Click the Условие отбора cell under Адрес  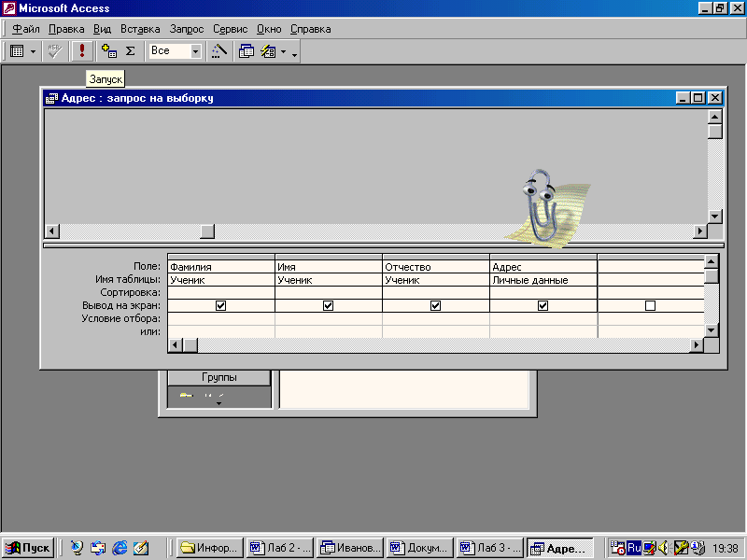543,318
